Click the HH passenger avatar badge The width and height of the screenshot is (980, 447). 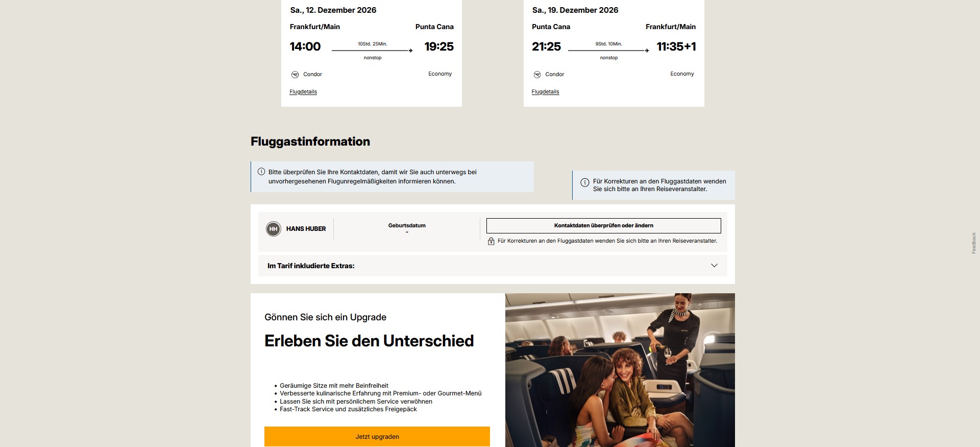coord(274,229)
